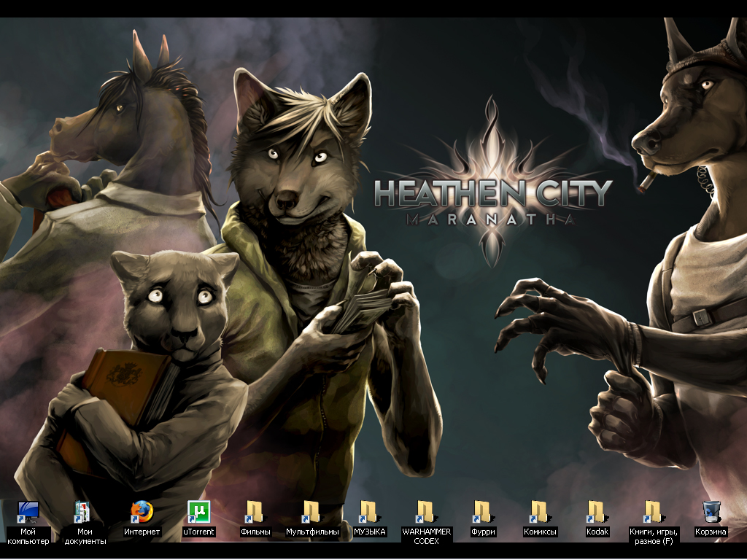Open the Фильмы folder shortcut
The width and height of the screenshot is (747, 560).
255,513
